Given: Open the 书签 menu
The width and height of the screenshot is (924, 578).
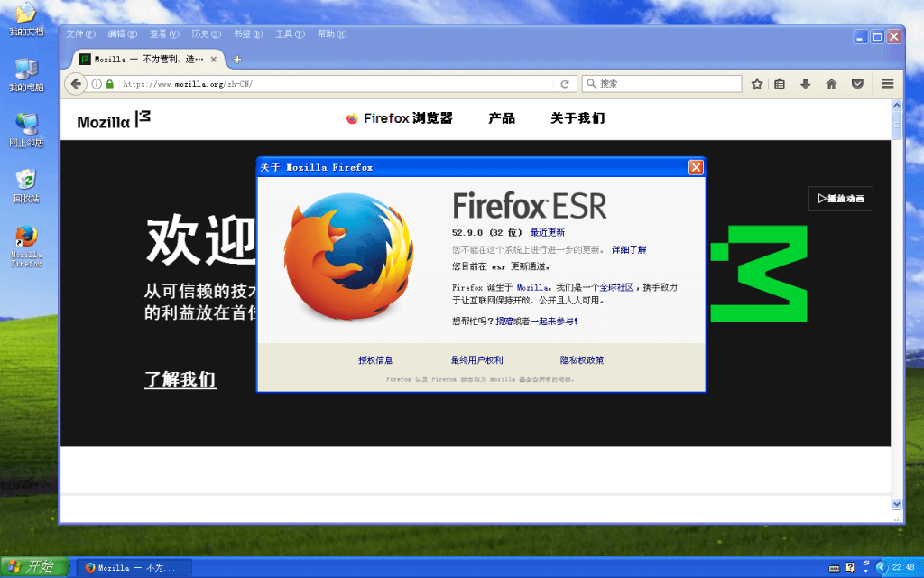Looking at the screenshot, I should coord(247,34).
